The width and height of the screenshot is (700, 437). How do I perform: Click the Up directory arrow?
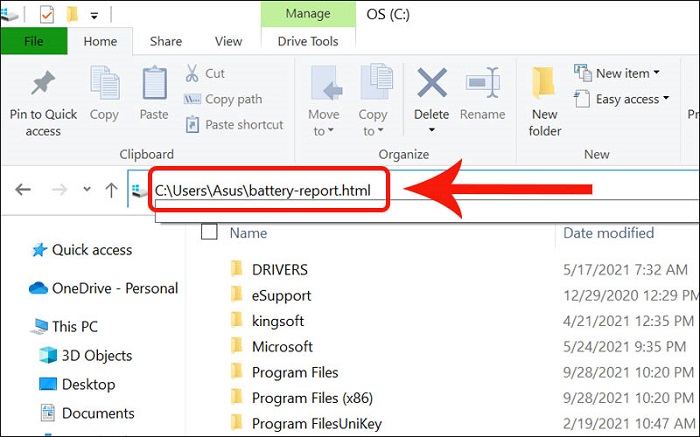[x=111, y=190]
